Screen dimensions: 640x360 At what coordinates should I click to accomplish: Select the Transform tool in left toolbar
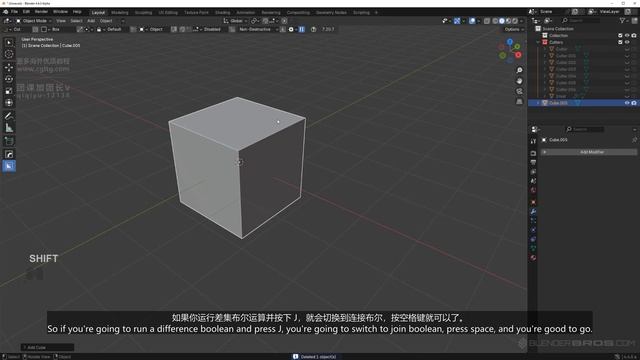[9, 103]
